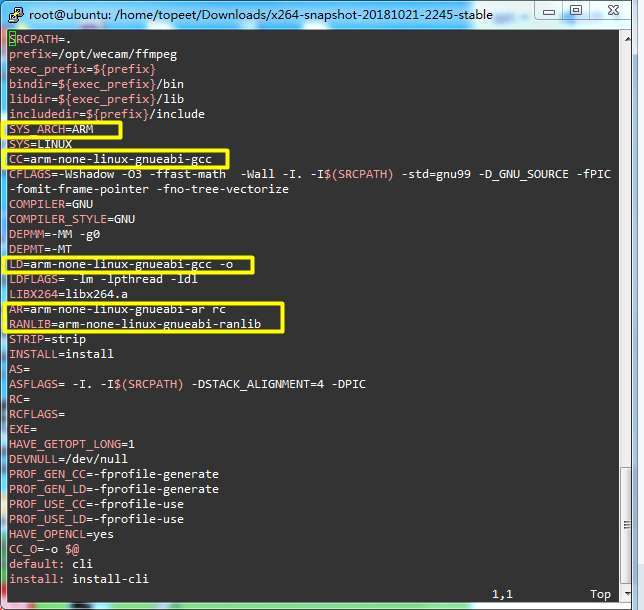The image size is (644, 610).
Task: Click the SRCPATH=. line
Action: pos(40,39)
